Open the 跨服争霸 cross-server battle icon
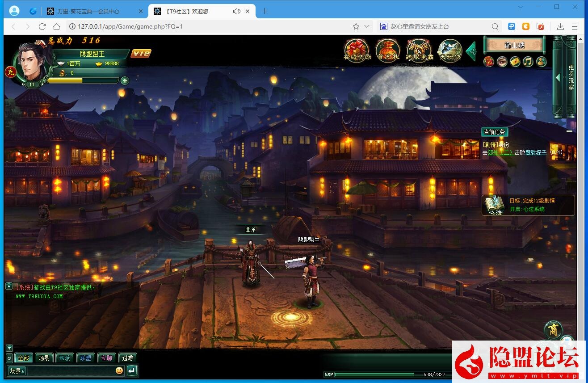 point(419,50)
